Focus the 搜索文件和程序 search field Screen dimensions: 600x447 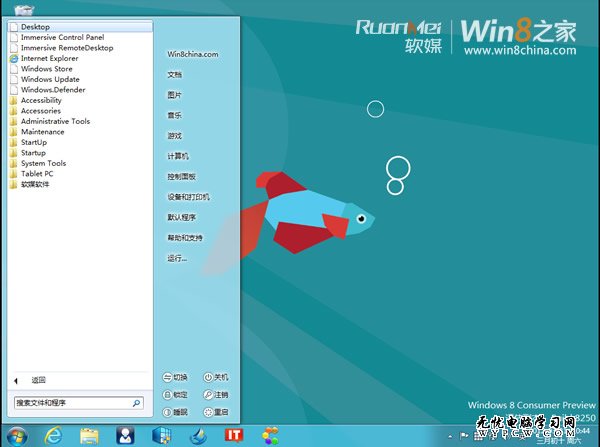click(79, 403)
